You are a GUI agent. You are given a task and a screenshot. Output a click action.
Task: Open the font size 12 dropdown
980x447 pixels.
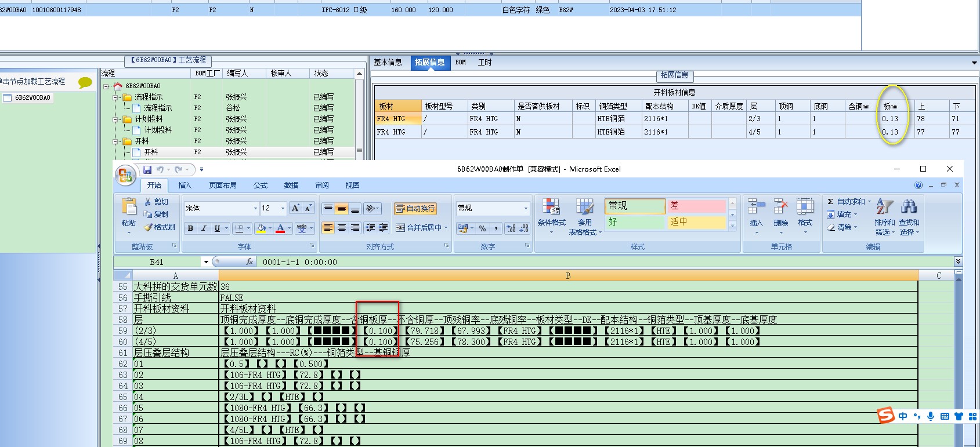pyautogui.click(x=283, y=208)
